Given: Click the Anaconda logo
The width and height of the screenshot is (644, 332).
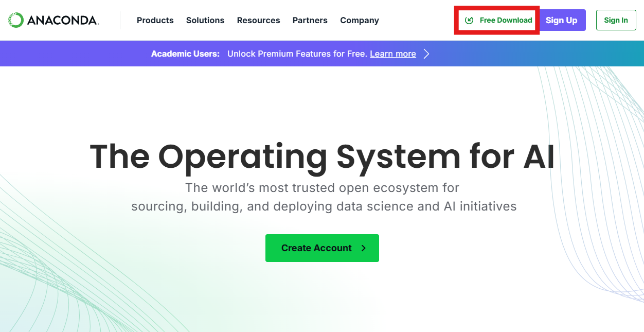Looking at the screenshot, I should (53, 20).
